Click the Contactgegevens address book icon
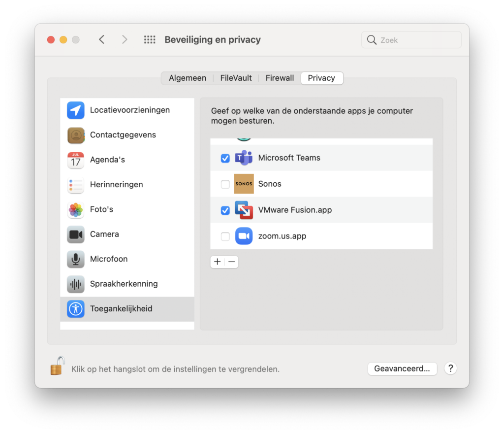Image resolution: width=504 pixels, height=434 pixels. point(75,135)
